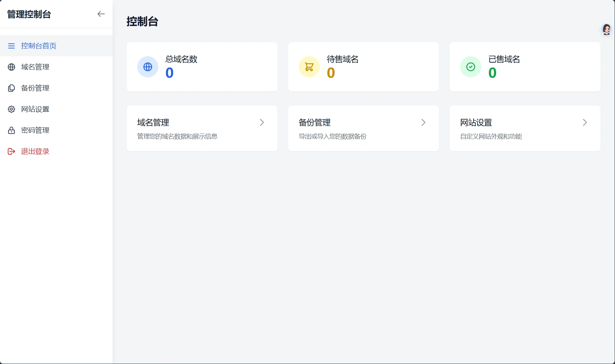The image size is (615, 364).
Task: Click the globe icon beside 域名管理
Action: [x=12, y=67]
